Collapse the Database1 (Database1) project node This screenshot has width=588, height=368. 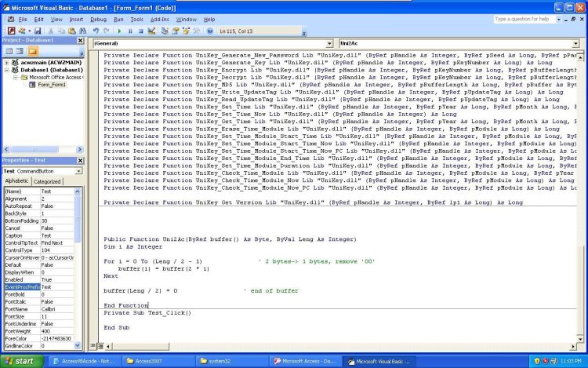coord(6,70)
